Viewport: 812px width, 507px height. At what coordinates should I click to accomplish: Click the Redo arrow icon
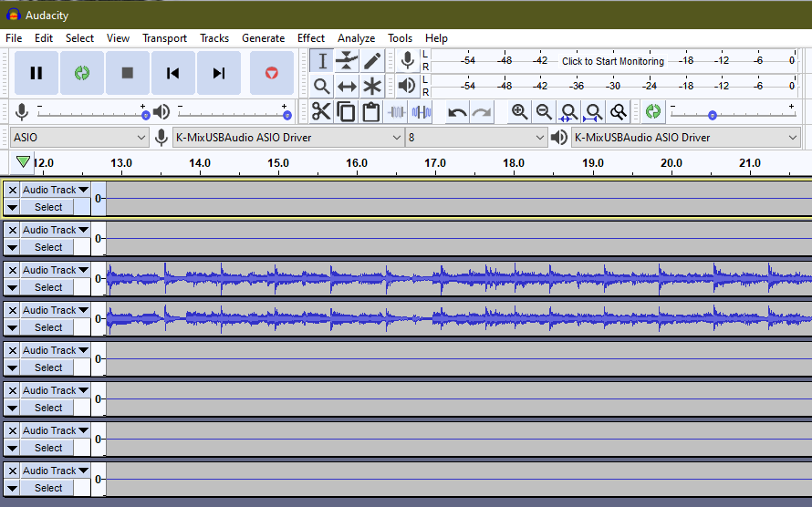(482, 112)
